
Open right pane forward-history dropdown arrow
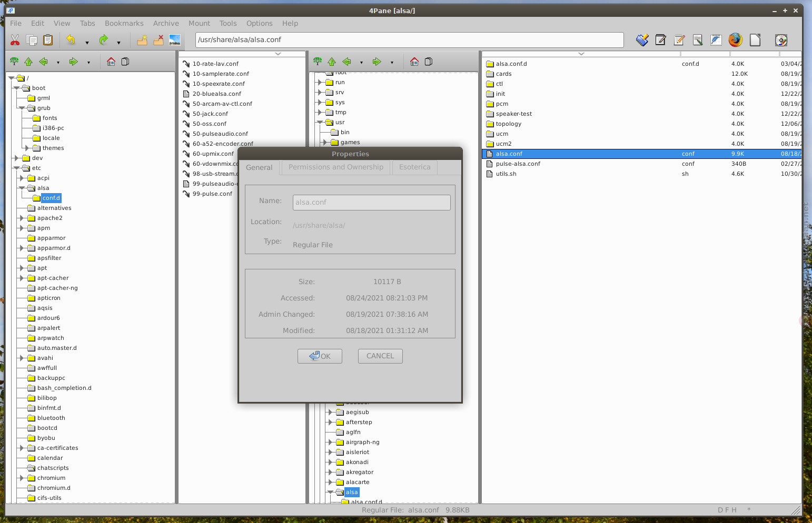click(392, 63)
